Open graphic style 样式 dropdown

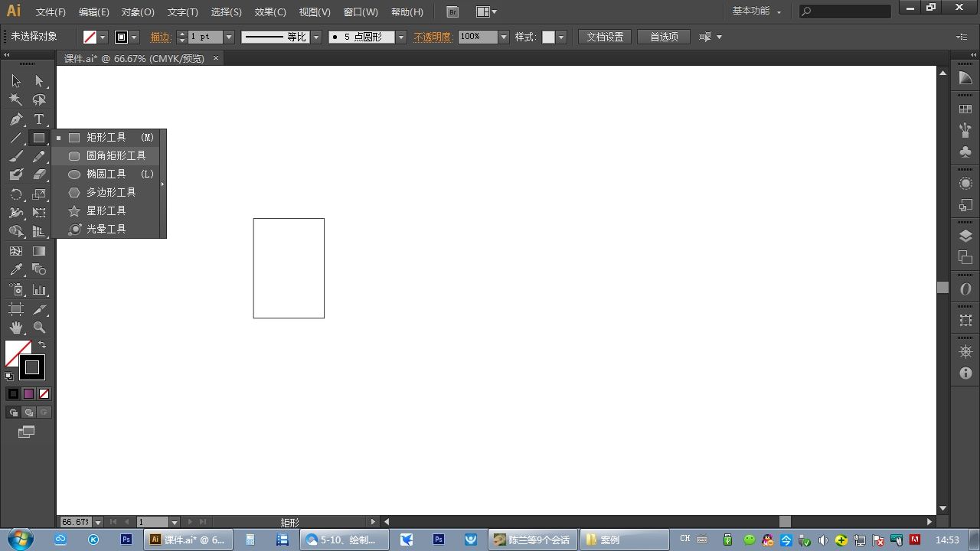click(561, 37)
